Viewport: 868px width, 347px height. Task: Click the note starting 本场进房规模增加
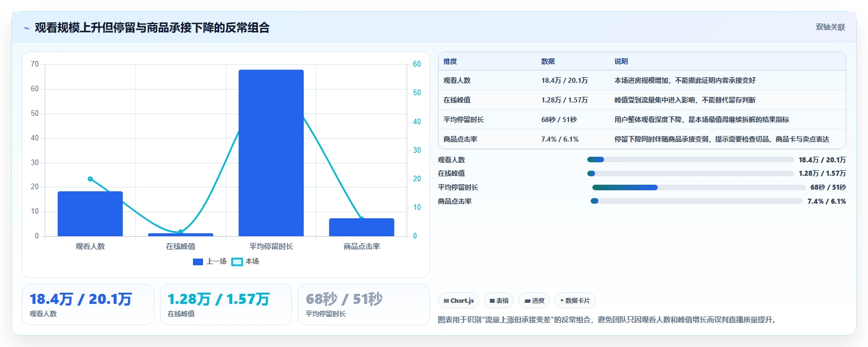click(685, 81)
